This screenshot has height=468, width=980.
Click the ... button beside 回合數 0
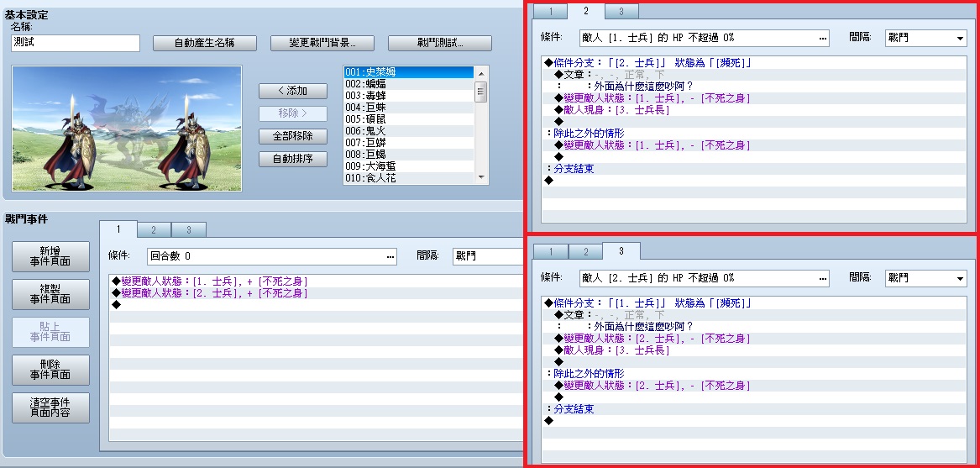click(x=390, y=256)
